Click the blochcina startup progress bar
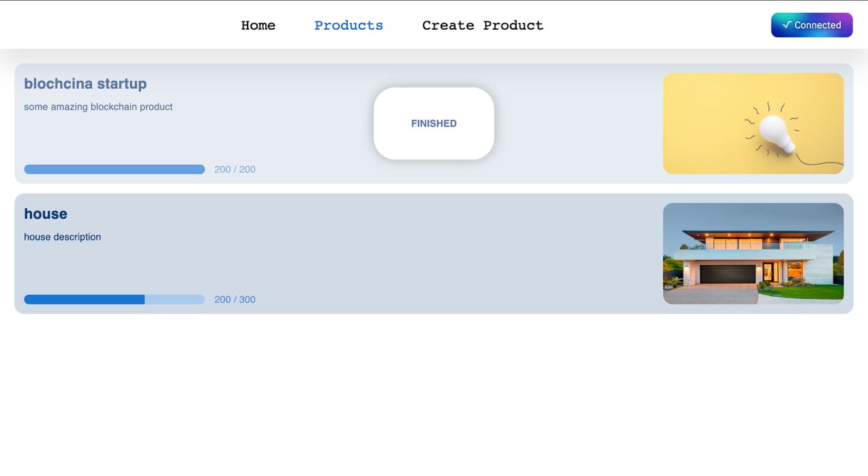The height and width of the screenshot is (476, 868). (115, 170)
